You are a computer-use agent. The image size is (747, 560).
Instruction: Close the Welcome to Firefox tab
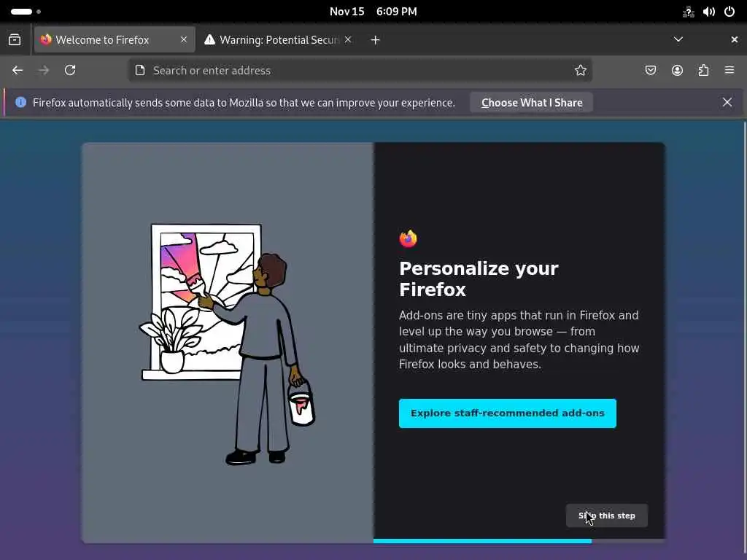coord(184,39)
